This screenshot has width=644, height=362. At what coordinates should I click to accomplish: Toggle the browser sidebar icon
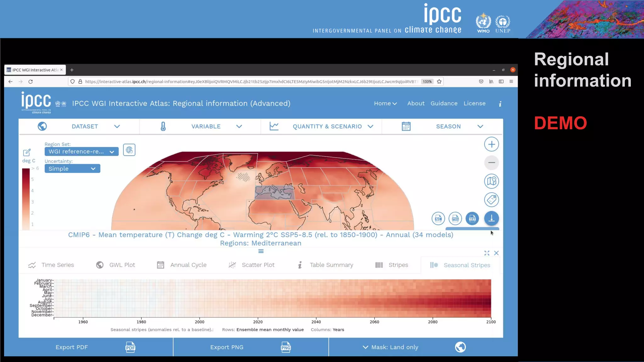click(x=501, y=81)
